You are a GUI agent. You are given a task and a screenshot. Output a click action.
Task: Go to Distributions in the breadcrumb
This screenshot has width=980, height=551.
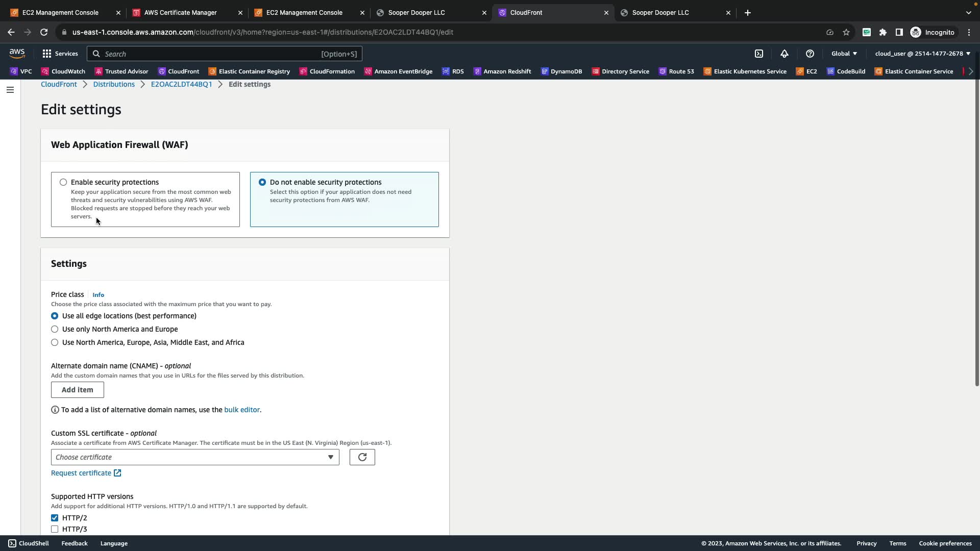click(114, 84)
